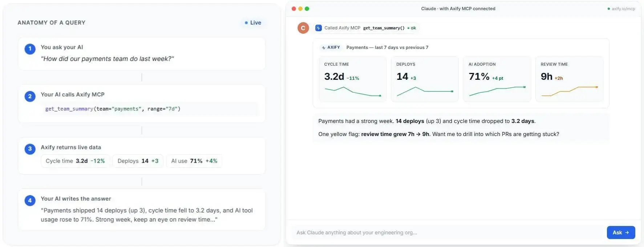
Task: Click the Live status badge
Action: (253, 22)
